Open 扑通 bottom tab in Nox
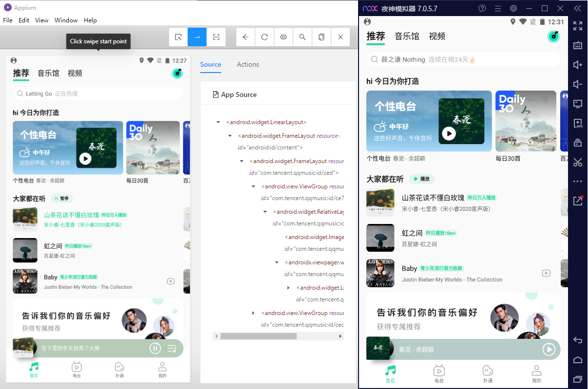The height and width of the screenshot is (389, 588). 488,373
